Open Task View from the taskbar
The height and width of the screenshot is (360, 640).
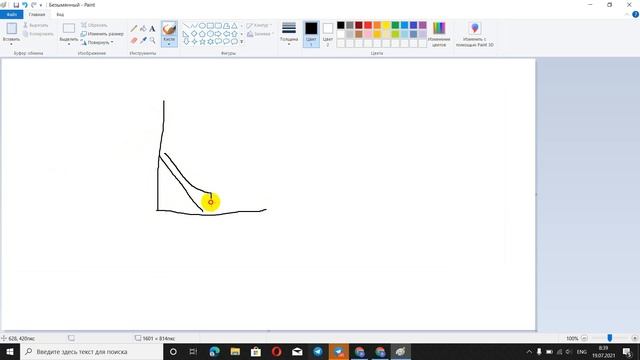193,351
